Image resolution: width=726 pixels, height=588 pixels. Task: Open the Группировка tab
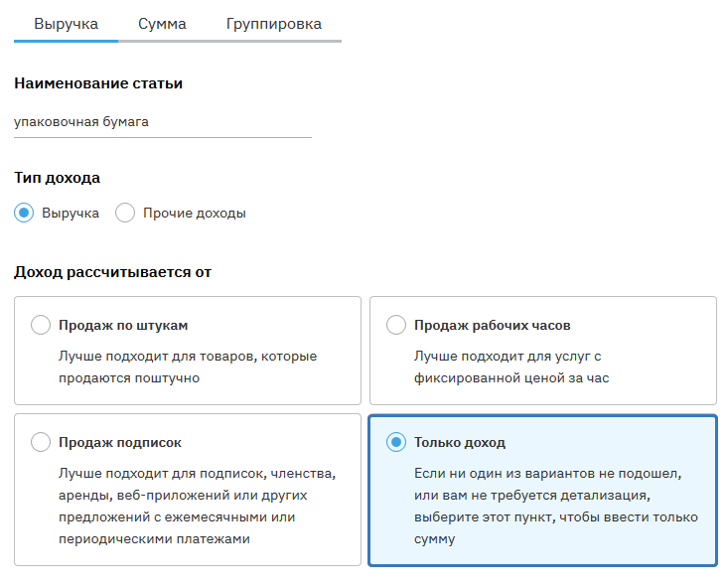[x=273, y=24]
